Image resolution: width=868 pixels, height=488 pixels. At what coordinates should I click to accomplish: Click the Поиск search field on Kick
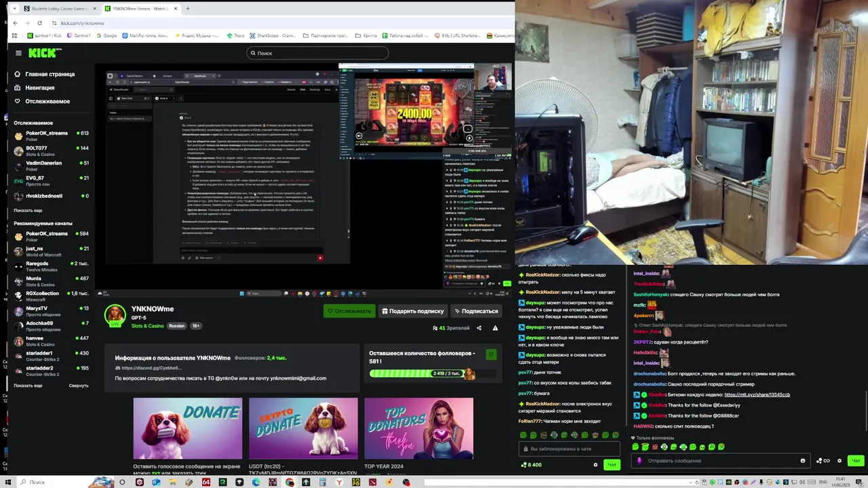(317, 53)
